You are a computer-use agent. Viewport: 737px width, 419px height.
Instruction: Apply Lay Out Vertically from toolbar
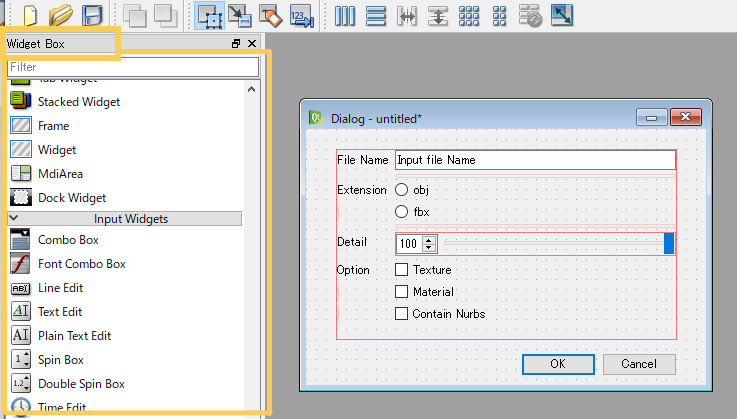[376, 16]
